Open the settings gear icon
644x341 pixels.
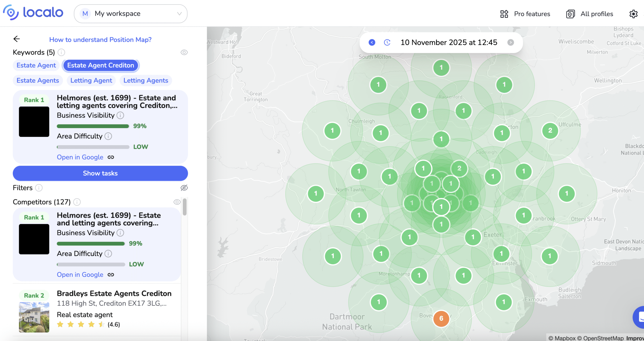[633, 14]
